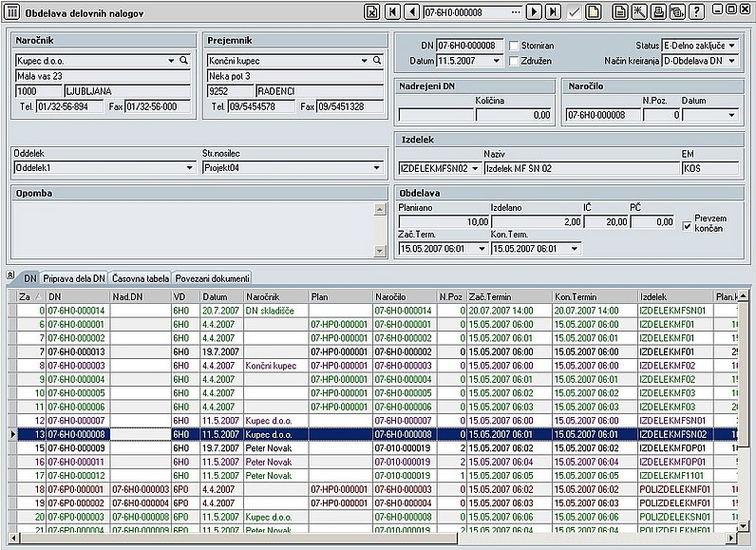Click the printer icon in toolbar
Screen dimensions: 756x550
(658, 11)
